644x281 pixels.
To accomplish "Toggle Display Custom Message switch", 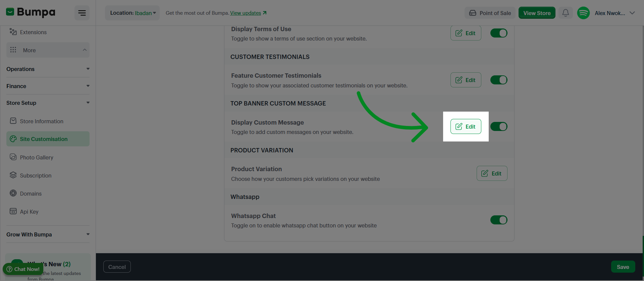I will click(499, 127).
